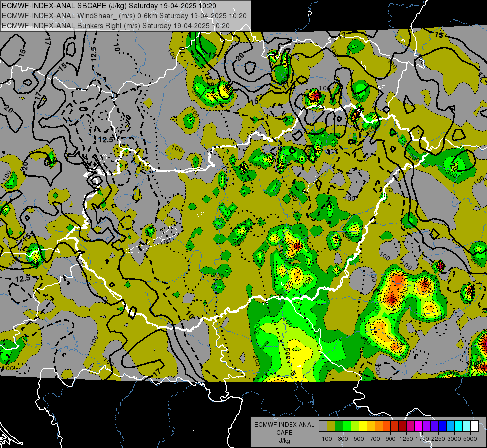Viewport: 487px width, 448px height.
Task: Select the pure yellow legend swatch
Action: 363,426
